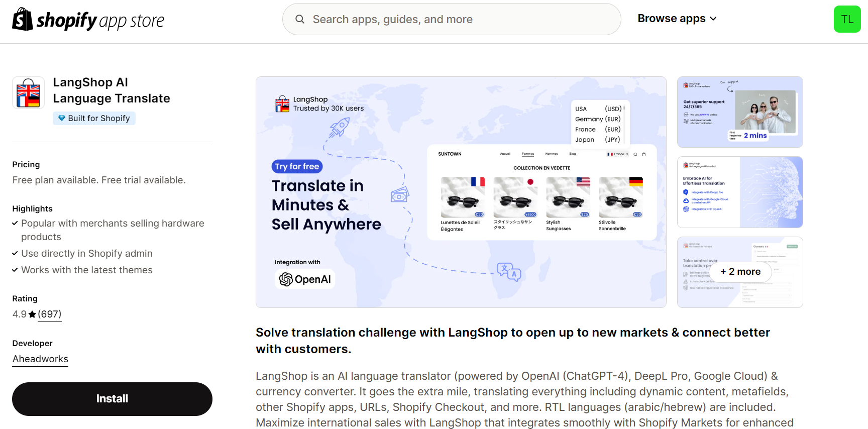Click the Install button
This screenshot has width=868, height=429.
112,399
